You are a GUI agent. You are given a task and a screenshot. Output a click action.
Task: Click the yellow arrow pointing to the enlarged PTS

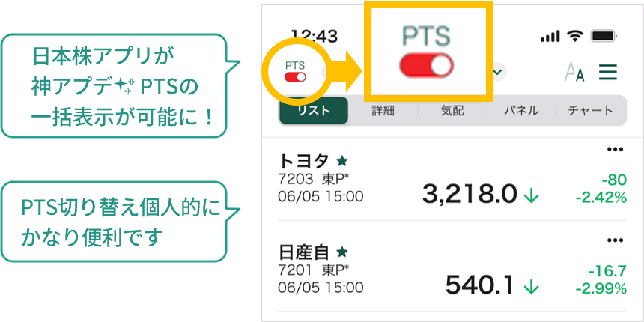tap(347, 71)
